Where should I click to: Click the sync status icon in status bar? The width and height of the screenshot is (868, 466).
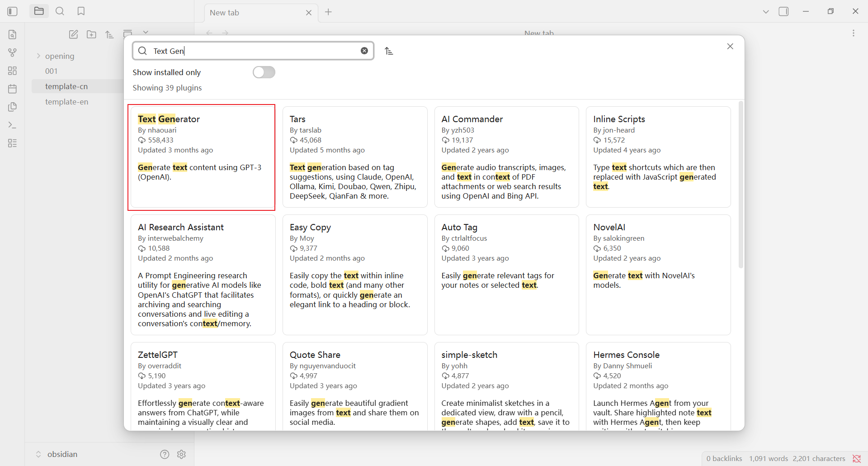(857, 459)
